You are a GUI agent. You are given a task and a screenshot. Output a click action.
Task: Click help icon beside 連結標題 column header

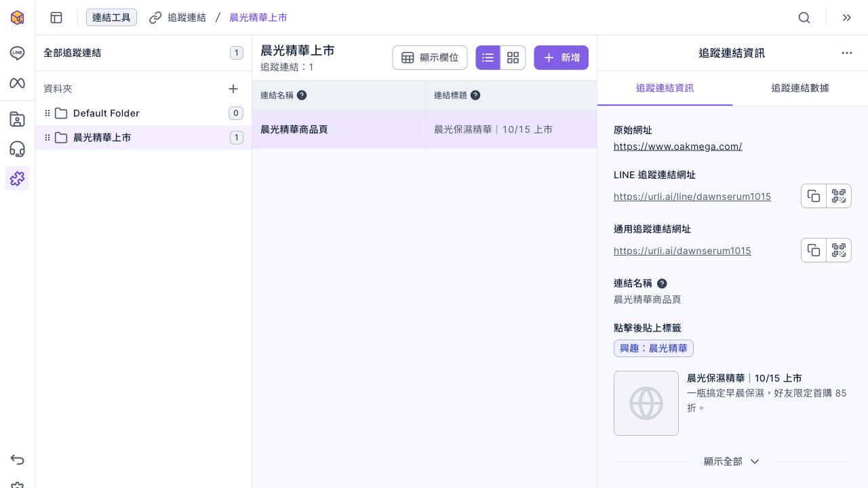point(475,95)
